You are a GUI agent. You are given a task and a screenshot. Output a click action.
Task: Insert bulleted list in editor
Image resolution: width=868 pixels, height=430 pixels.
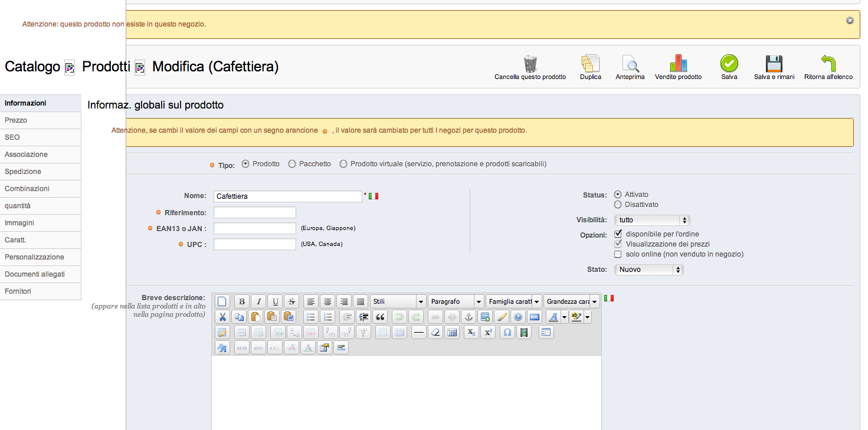click(x=312, y=317)
